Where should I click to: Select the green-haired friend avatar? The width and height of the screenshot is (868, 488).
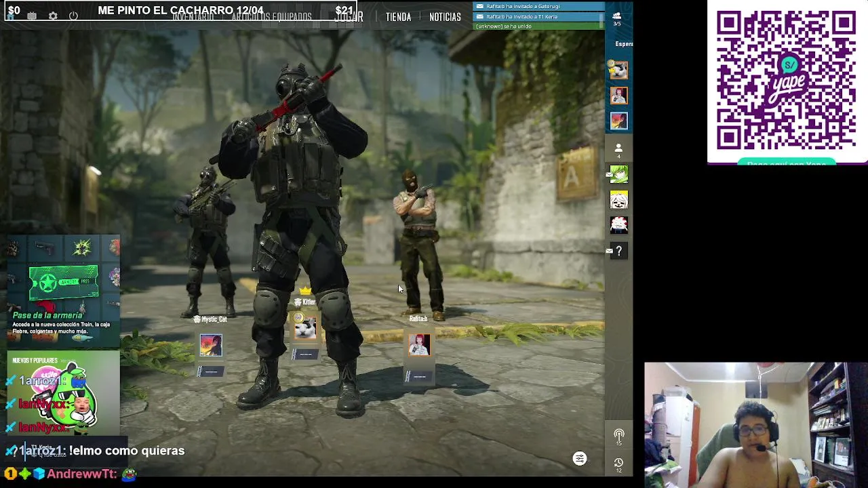tap(618, 175)
